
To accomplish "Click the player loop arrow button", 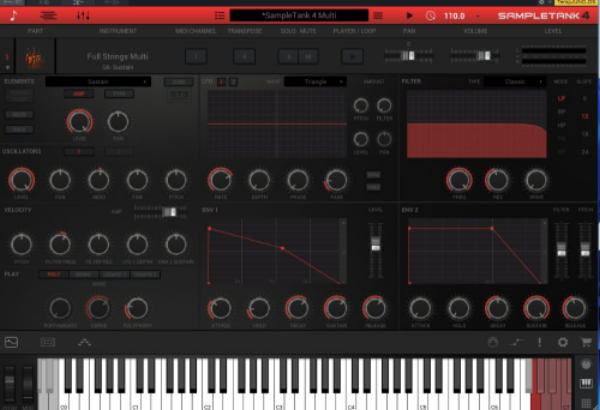I will (x=352, y=56).
